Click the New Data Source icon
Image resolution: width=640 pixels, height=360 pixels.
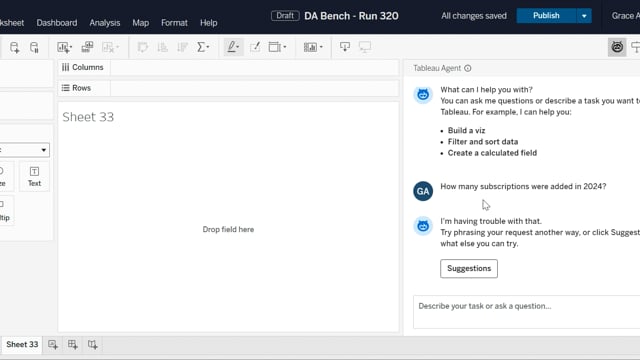tap(14, 47)
